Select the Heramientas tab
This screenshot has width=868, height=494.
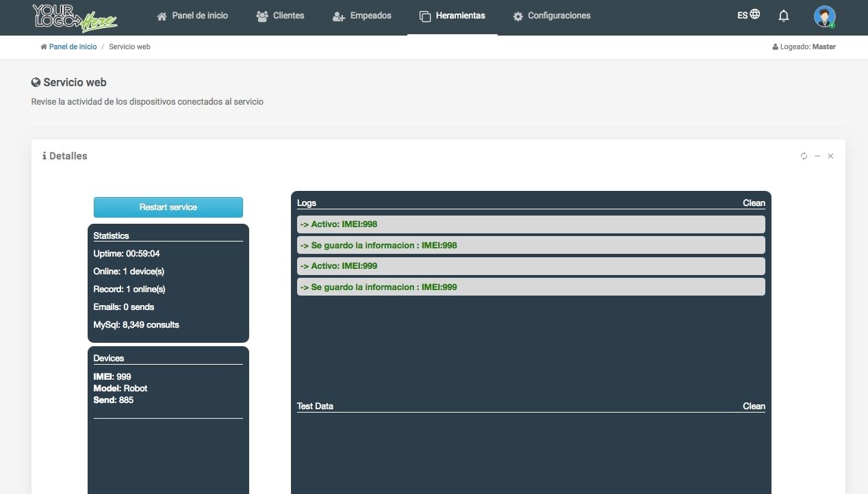452,16
